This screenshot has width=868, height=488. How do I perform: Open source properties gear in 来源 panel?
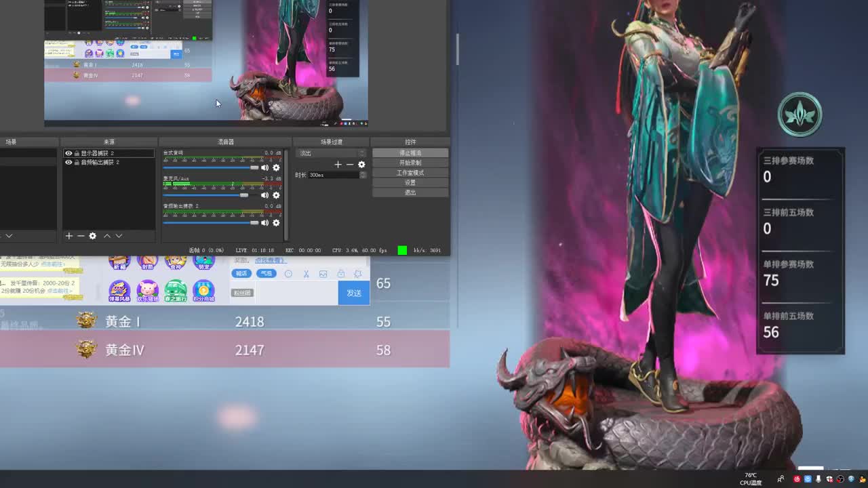click(93, 236)
